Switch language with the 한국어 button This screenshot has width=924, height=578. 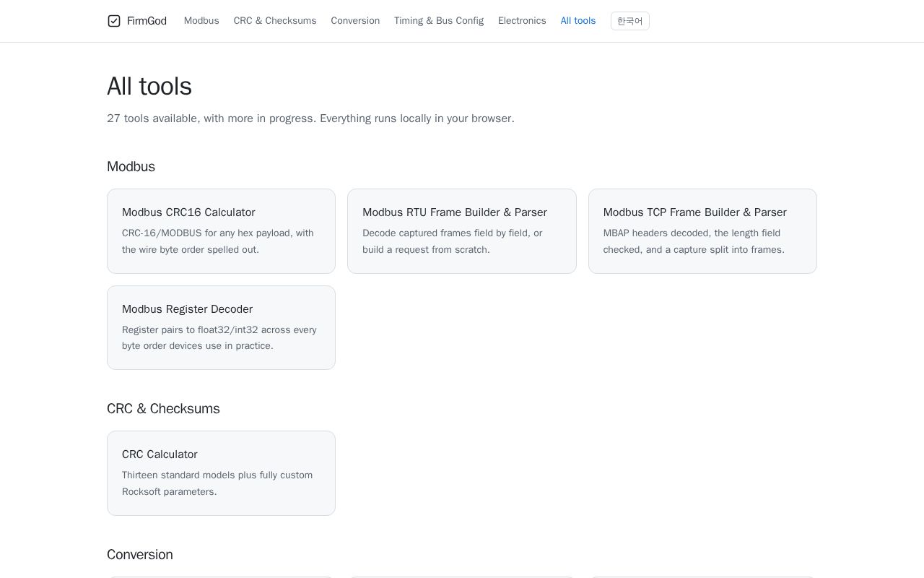(x=630, y=21)
